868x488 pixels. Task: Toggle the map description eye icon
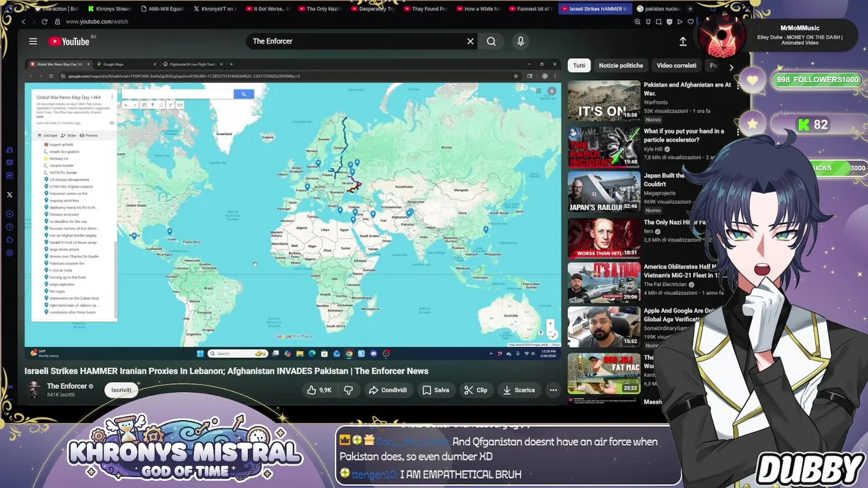click(x=112, y=123)
